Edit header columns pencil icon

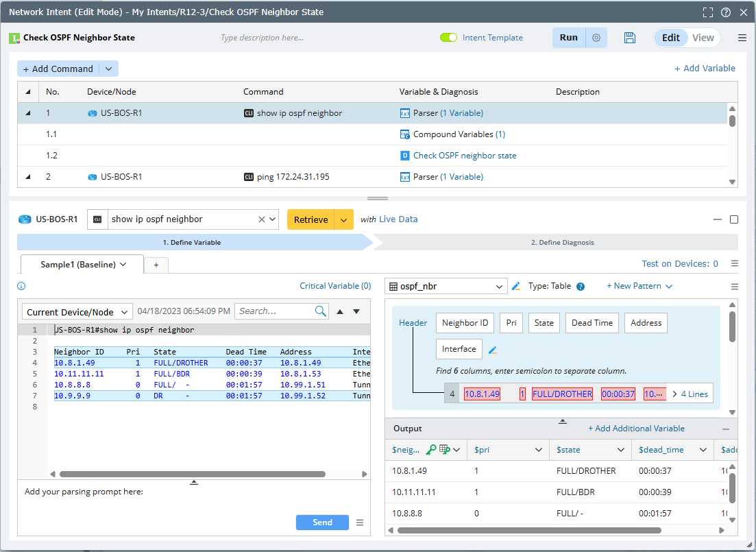492,350
